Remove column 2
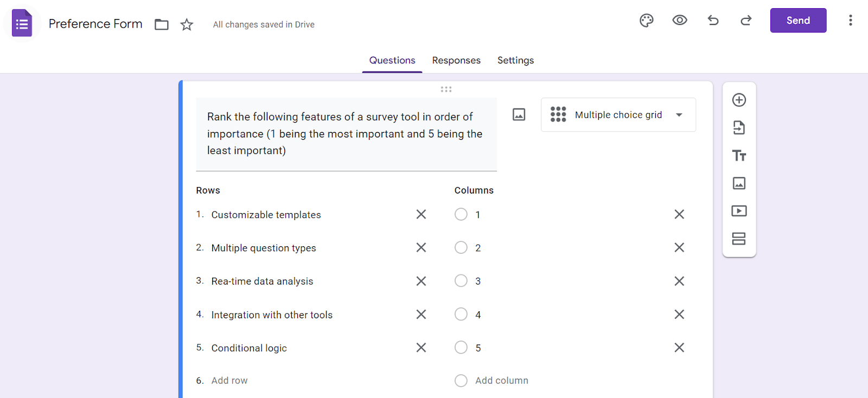 tap(679, 248)
